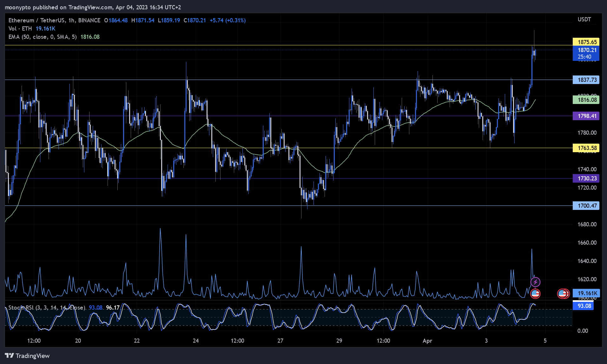Viewport: 607px width, 364px height.
Task: Click the date label 22 on the time axis
Action: point(137,341)
